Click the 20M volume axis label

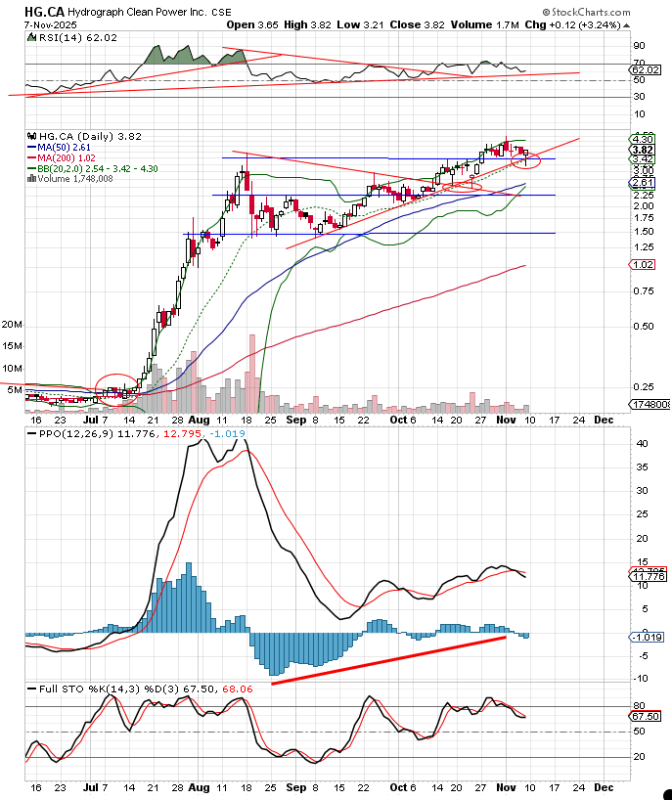coord(11,325)
